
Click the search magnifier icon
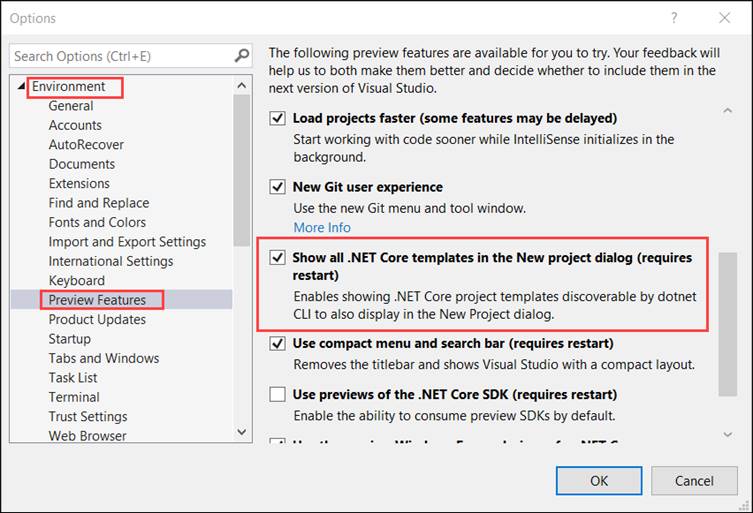click(x=241, y=57)
